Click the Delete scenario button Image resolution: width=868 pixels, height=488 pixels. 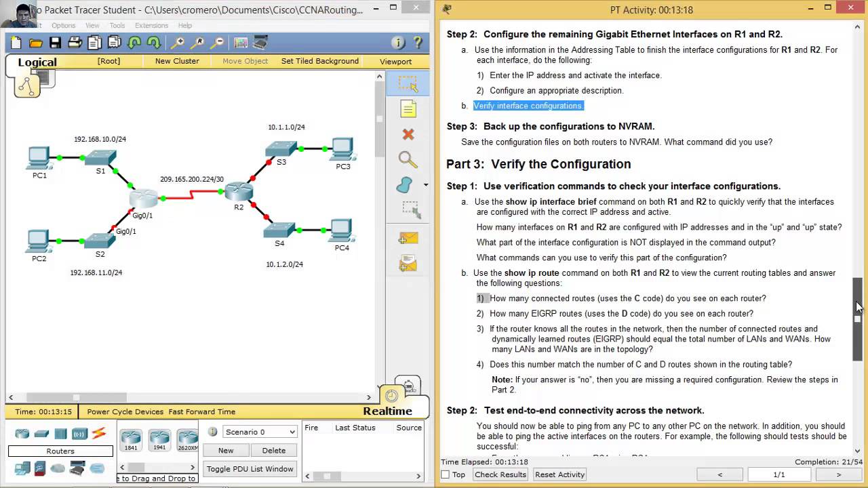pos(274,450)
